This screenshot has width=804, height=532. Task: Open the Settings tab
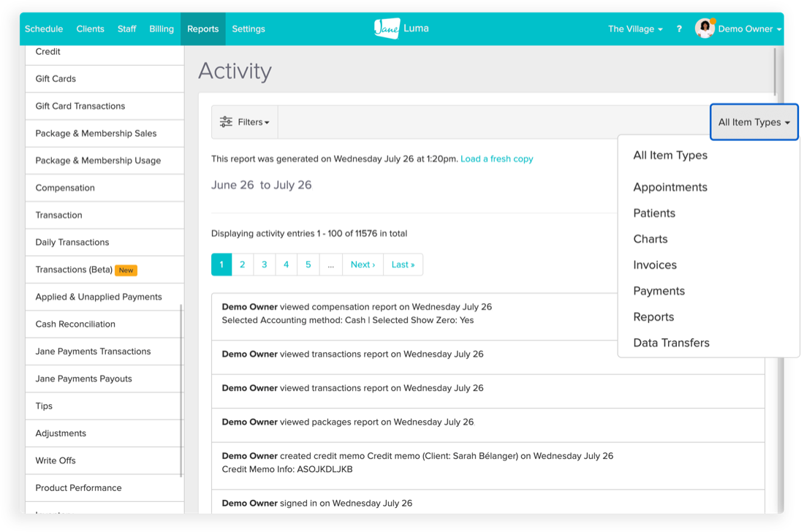coord(249,29)
